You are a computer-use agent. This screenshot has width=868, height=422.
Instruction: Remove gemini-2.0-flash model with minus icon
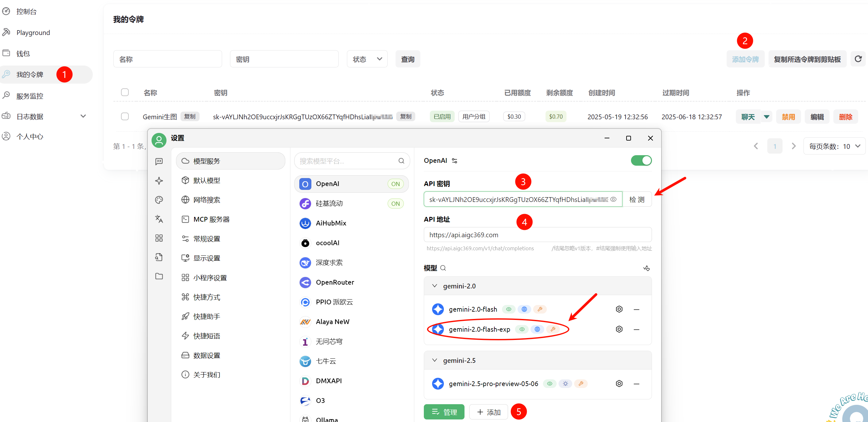[x=636, y=309]
